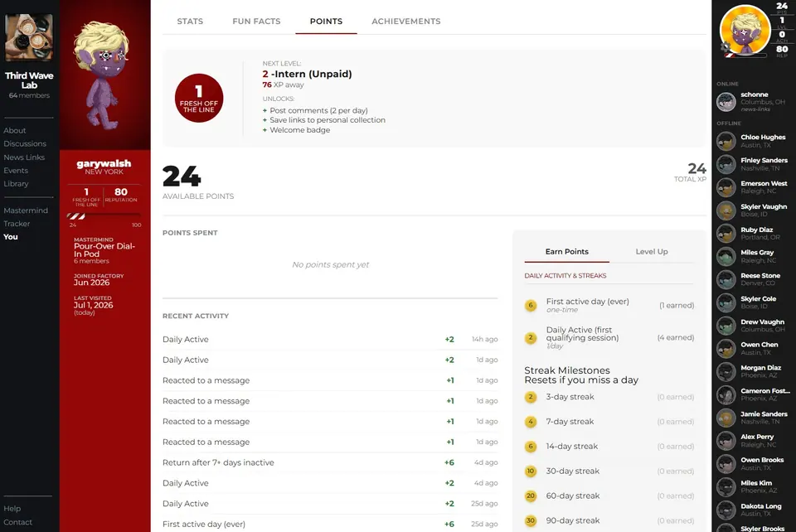Click the 'Post comments (2 per day)' unlock item
Viewport: 796px width, 532px height.
tap(315, 110)
